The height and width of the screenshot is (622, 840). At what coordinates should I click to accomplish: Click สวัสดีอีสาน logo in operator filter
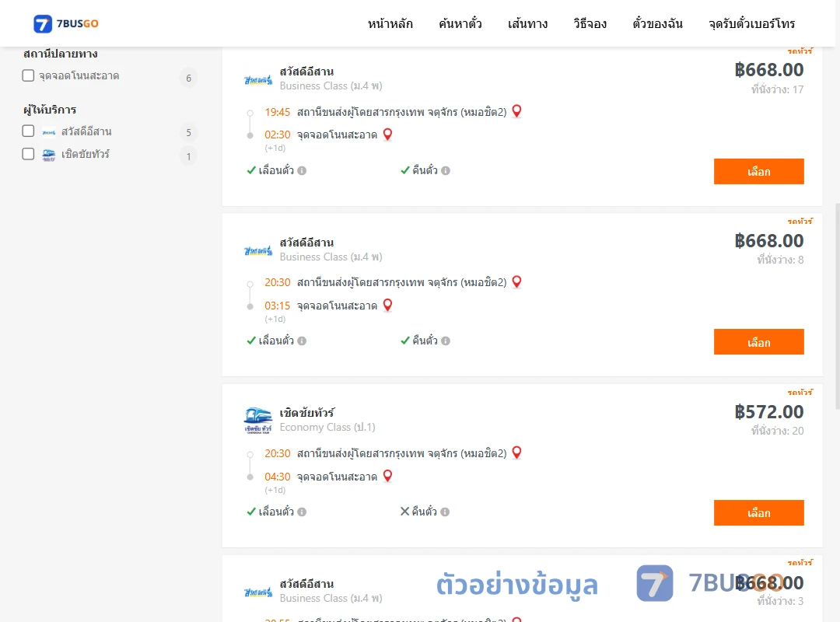coord(49,132)
